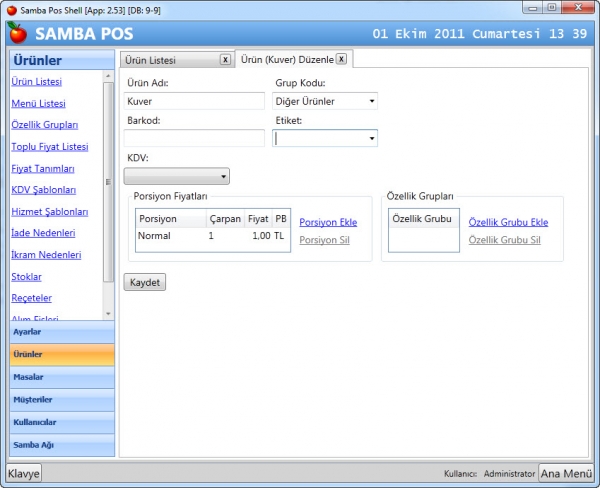Open Stoklar link
The image size is (600, 488).
[26, 276]
